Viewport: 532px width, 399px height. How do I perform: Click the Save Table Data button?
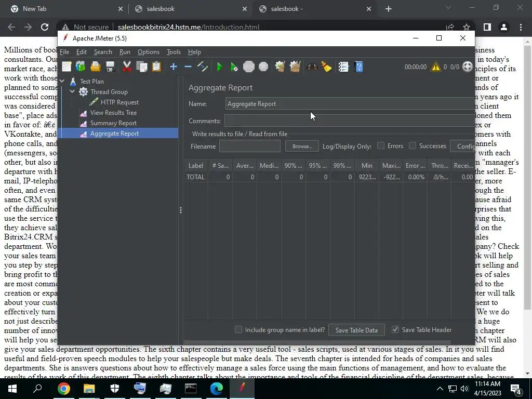356,330
